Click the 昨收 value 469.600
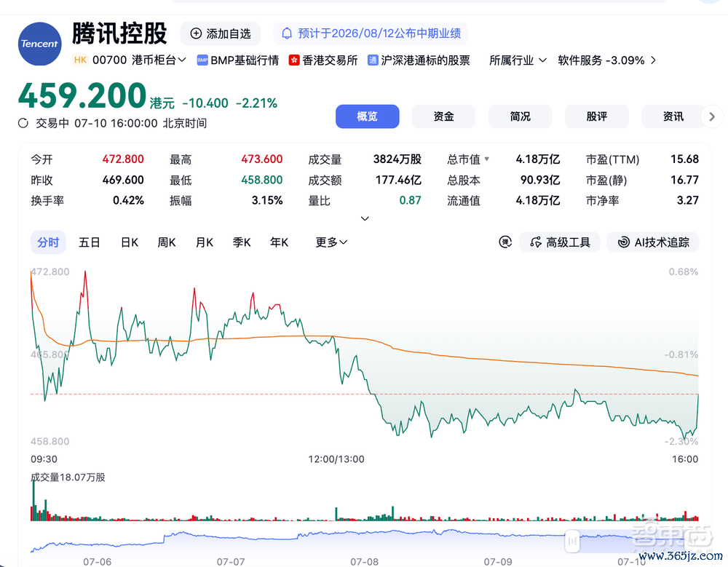This screenshot has height=567, width=728. click(123, 180)
